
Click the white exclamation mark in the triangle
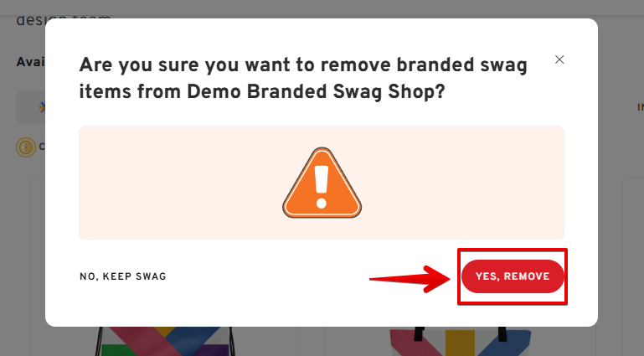[322, 186]
